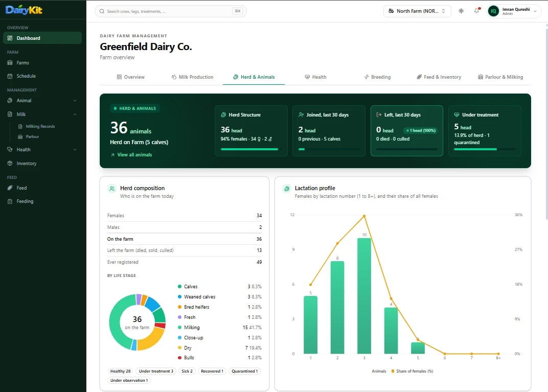
Task: Open the notifications bell
Action: pyautogui.click(x=477, y=11)
